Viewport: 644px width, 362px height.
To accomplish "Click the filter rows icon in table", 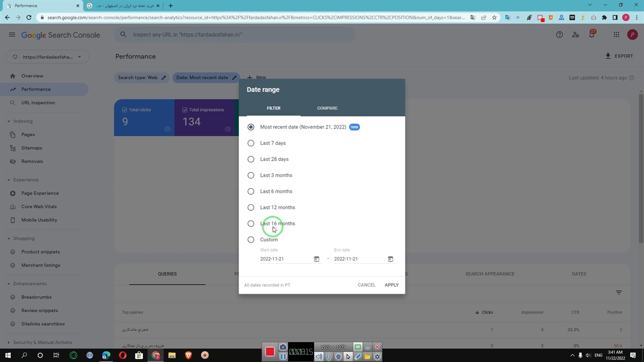I will pos(619,293).
